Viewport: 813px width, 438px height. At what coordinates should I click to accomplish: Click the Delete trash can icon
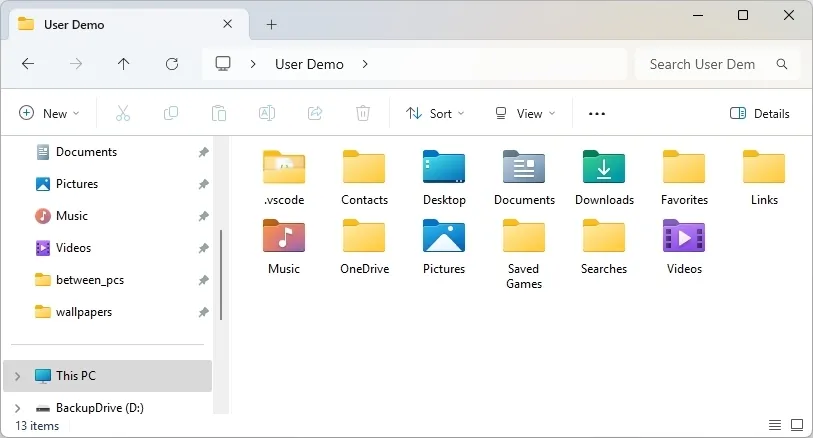[363, 113]
